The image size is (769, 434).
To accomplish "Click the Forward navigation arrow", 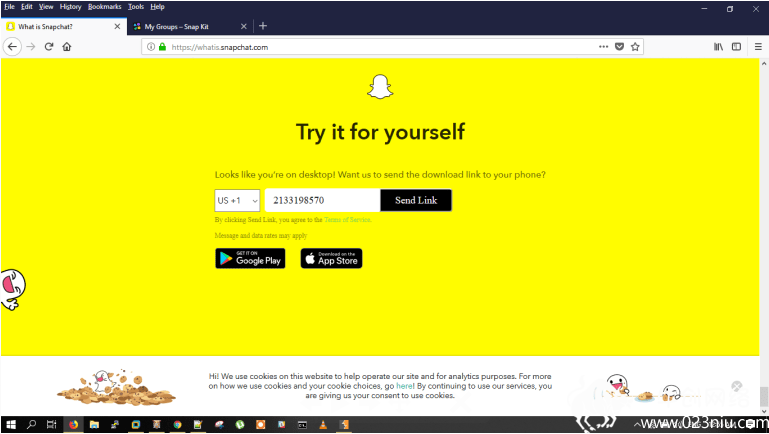I will point(31,47).
